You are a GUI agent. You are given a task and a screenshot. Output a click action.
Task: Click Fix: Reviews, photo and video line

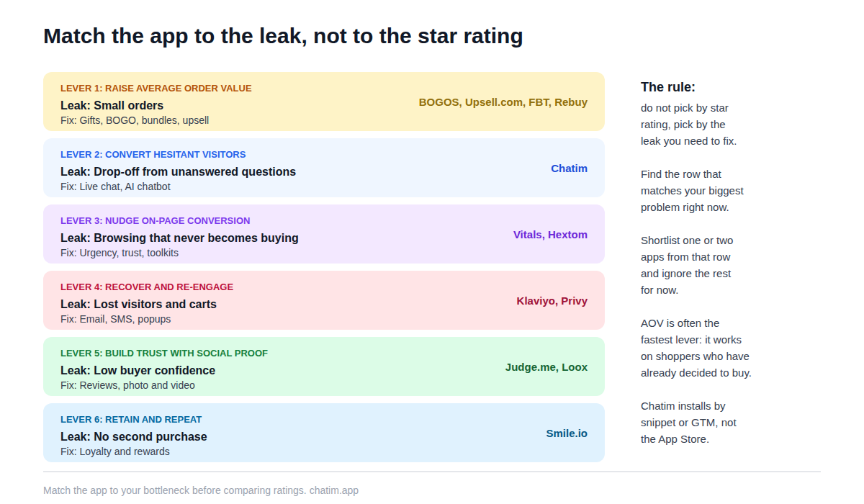[127, 385]
